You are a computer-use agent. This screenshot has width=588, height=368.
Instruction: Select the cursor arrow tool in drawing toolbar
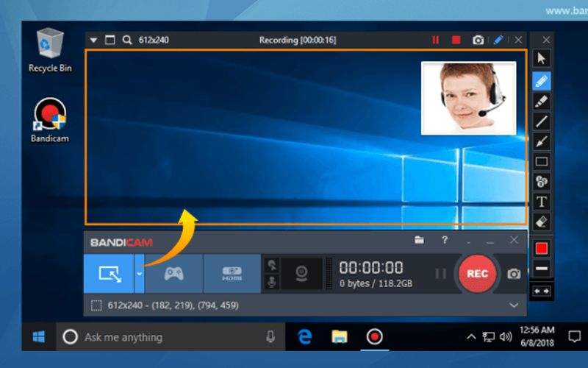pyautogui.click(x=542, y=59)
